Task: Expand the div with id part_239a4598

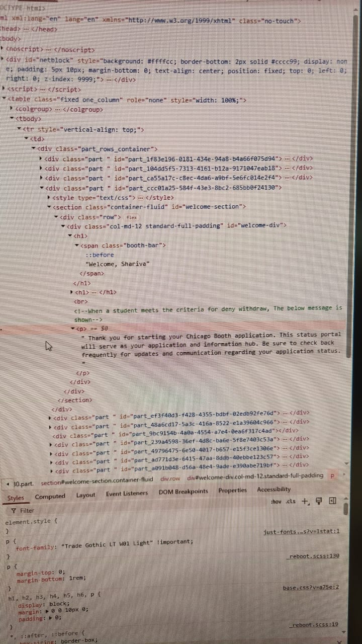Action: tap(50, 444)
